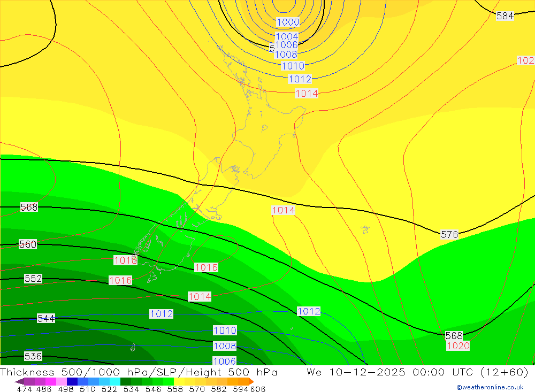Click the blue '1006' label below '1004'

(x=287, y=45)
